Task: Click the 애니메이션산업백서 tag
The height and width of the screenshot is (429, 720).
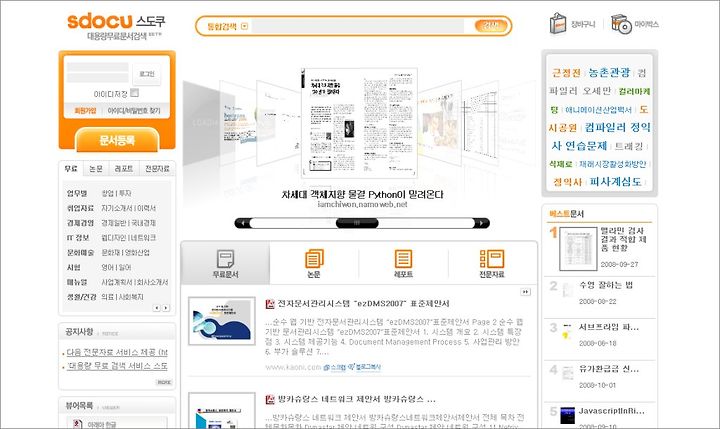Action: 598,110
